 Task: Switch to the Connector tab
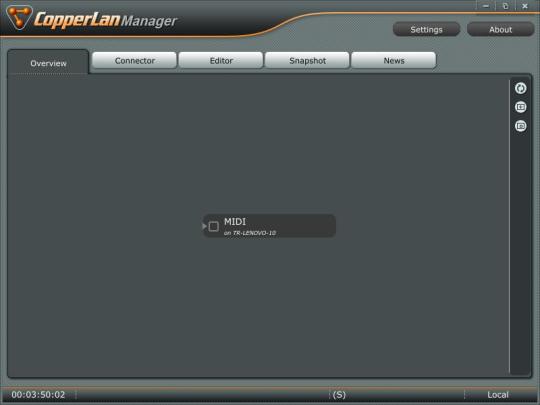135,61
